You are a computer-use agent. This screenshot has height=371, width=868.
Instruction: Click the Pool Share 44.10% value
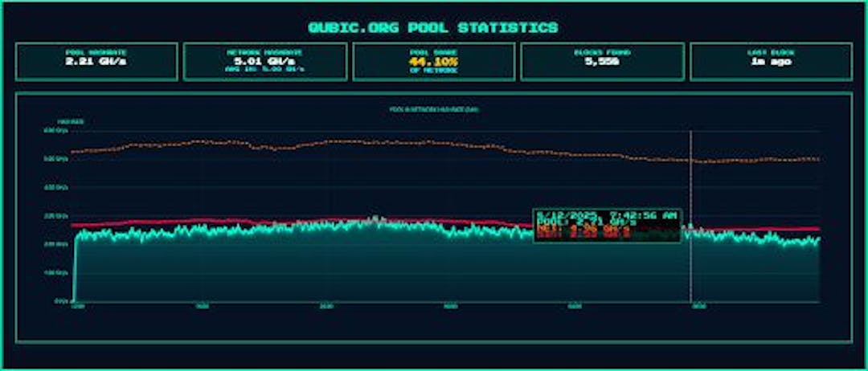click(433, 61)
